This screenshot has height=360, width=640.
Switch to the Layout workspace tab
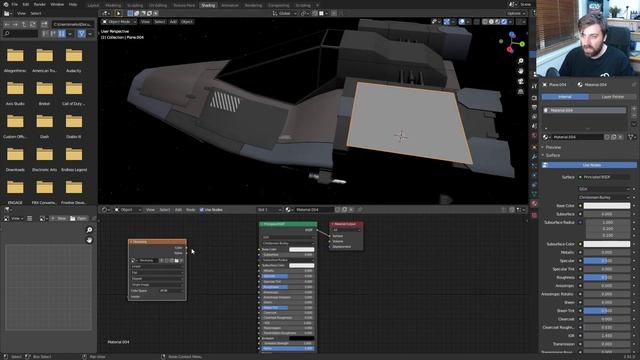click(93, 5)
